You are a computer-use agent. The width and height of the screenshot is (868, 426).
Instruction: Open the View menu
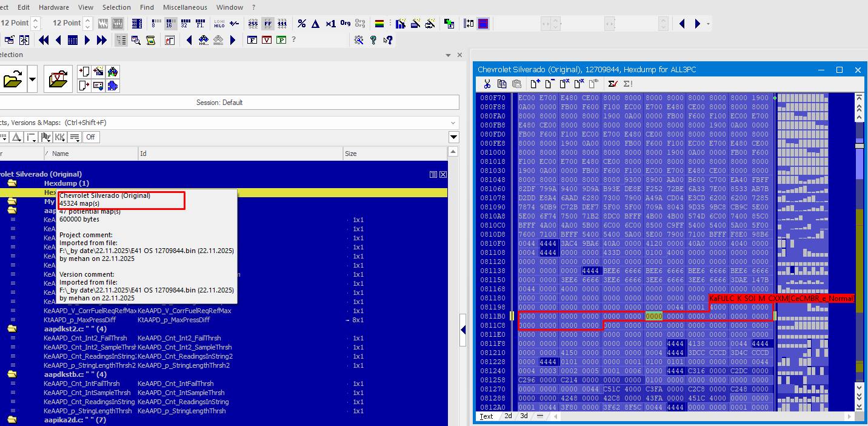[85, 7]
